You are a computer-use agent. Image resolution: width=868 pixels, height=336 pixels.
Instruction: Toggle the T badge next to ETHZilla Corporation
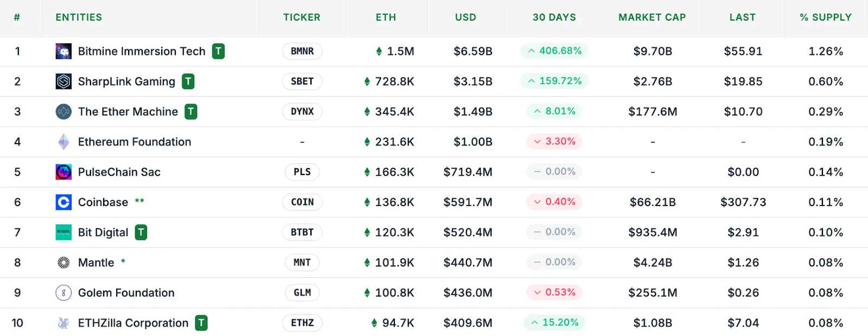201,323
